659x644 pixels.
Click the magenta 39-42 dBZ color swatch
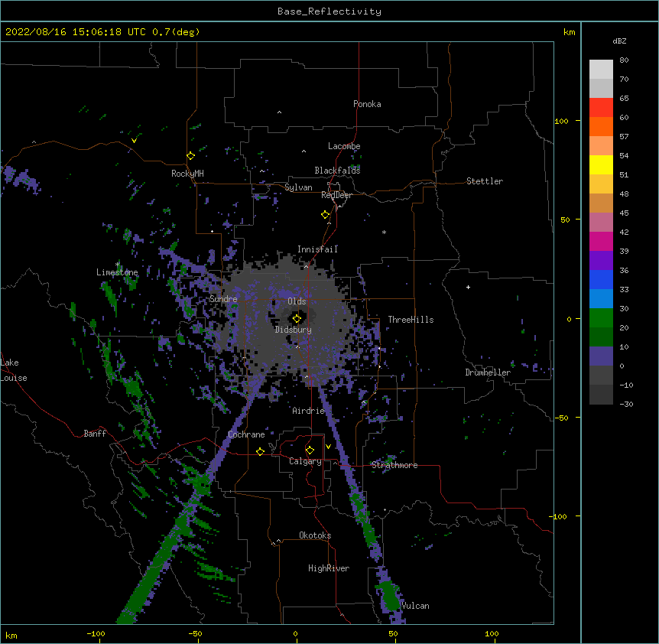[x=601, y=241]
